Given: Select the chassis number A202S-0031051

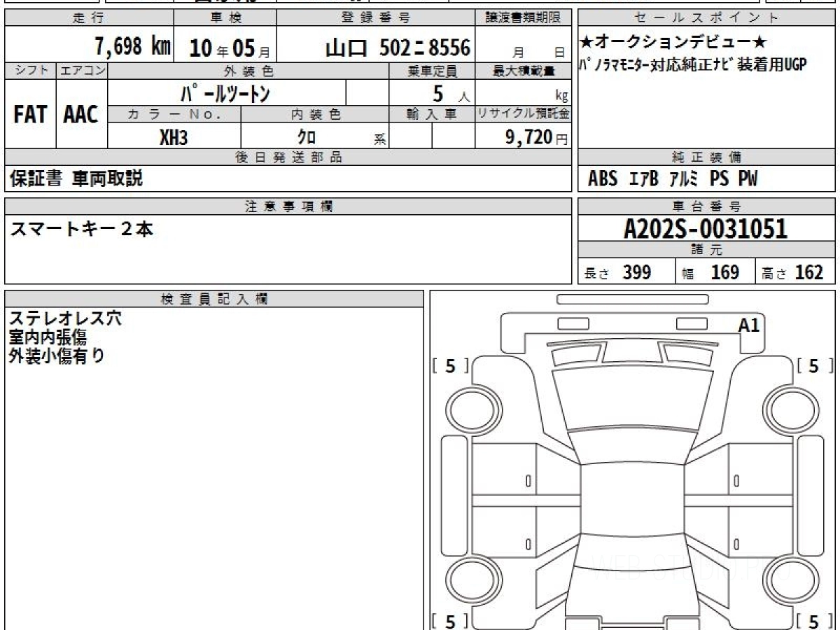Looking at the screenshot, I should (706, 228).
